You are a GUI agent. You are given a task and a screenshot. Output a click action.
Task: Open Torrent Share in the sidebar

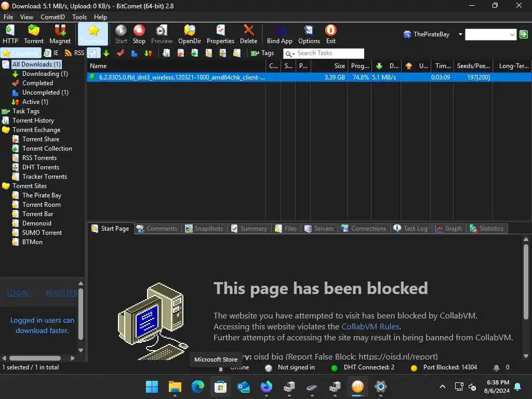(x=41, y=139)
